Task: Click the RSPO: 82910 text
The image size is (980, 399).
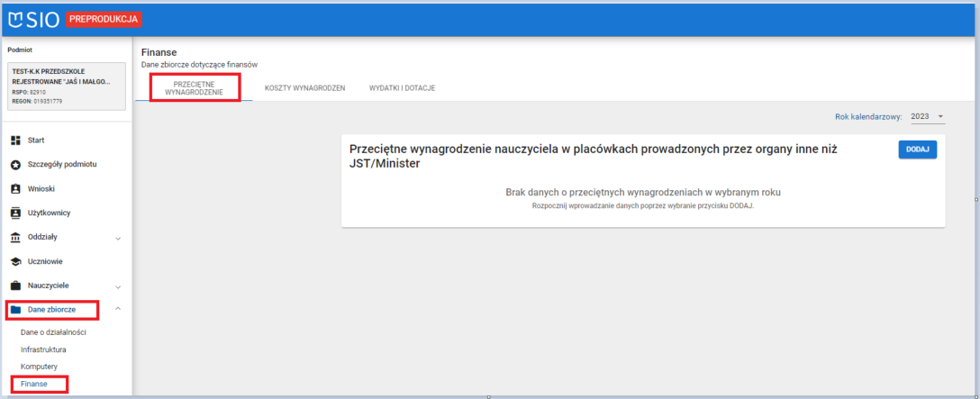Action: [x=29, y=92]
